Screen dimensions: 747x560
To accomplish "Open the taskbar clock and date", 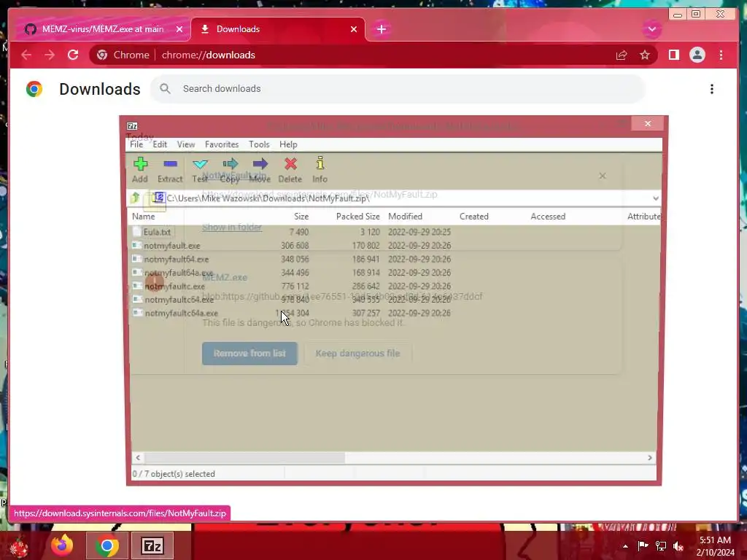I will click(x=715, y=546).
